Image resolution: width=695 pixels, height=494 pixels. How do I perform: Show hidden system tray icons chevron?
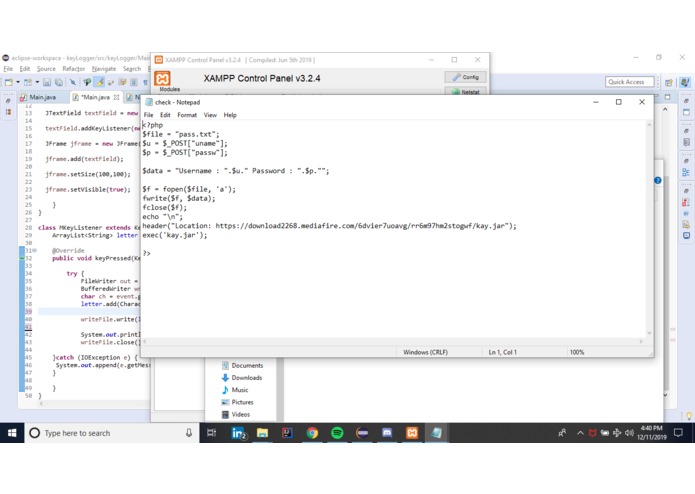click(x=580, y=433)
